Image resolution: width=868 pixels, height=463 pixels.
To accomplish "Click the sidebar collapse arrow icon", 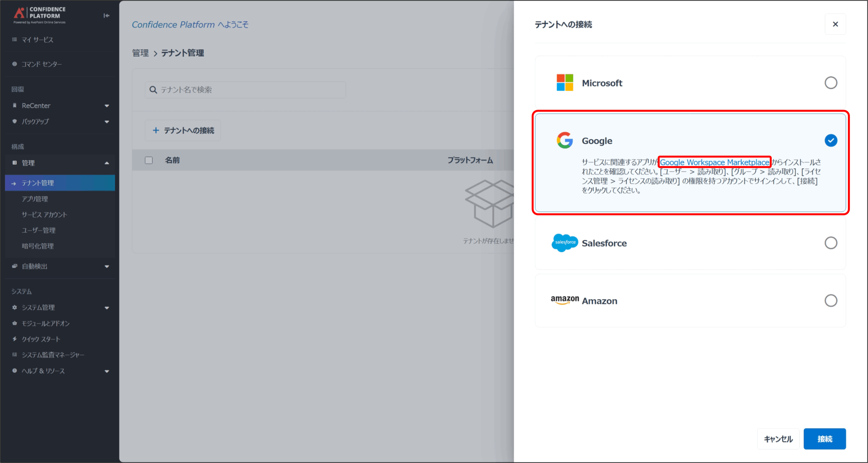I will pos(106,16).
